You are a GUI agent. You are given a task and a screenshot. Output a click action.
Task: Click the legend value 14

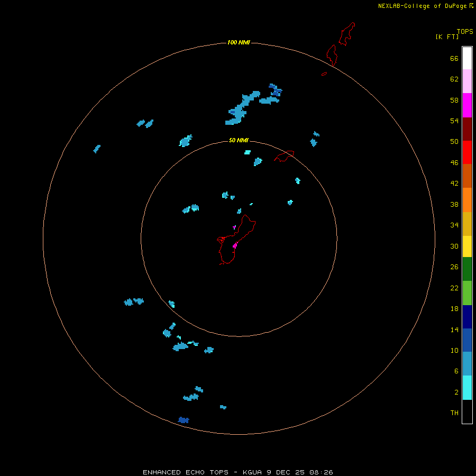[454, 329]
